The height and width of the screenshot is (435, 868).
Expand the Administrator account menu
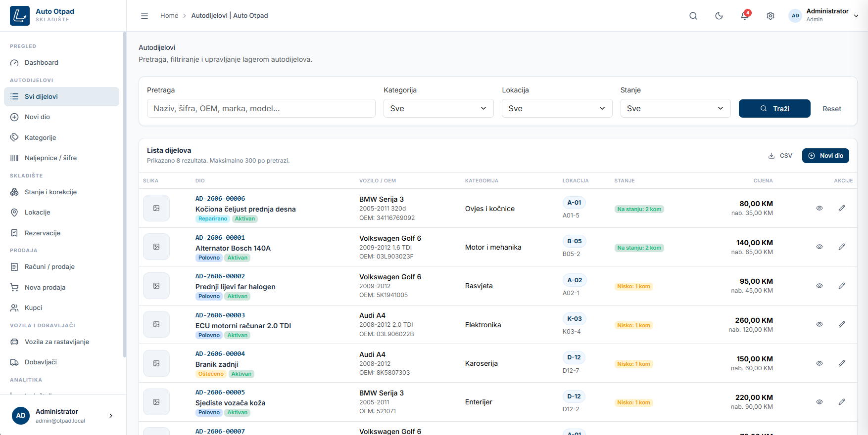(x=823, y=15)
